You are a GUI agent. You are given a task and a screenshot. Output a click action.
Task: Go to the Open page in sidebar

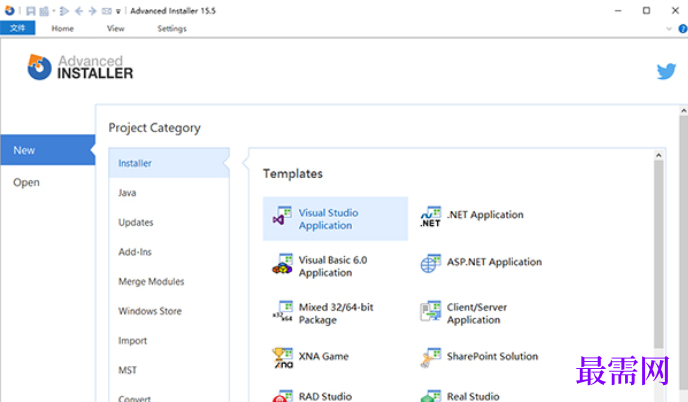pos(27,182)
